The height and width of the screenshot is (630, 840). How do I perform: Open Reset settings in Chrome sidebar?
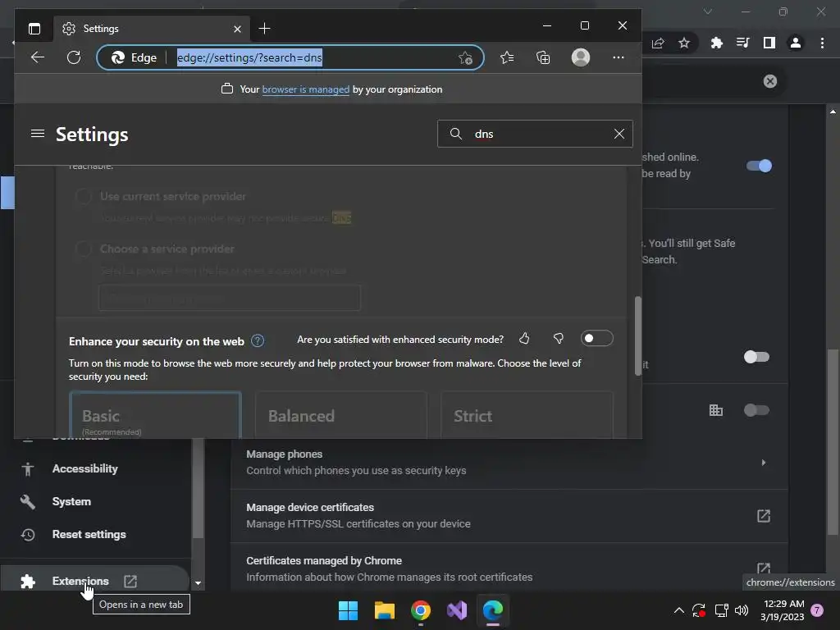coord(89,534)
